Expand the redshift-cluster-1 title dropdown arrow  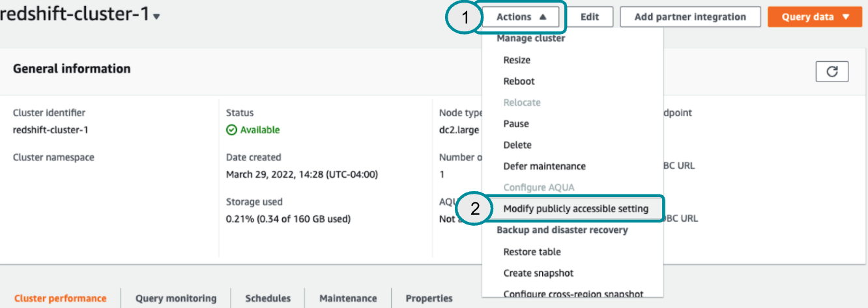tap(156, 18)
